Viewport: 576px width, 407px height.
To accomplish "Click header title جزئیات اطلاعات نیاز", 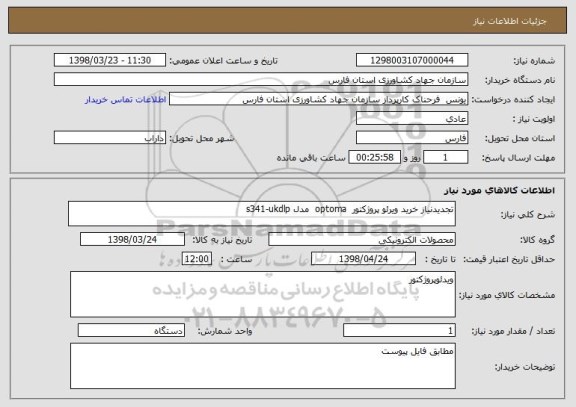I will click(x=510, y=21).
